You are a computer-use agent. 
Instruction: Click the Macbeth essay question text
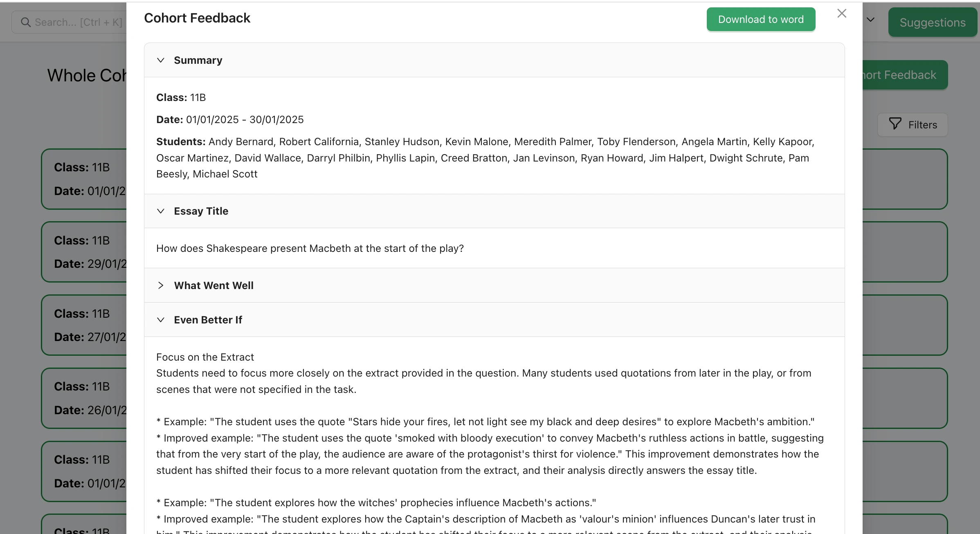click(x=310, y=249)
